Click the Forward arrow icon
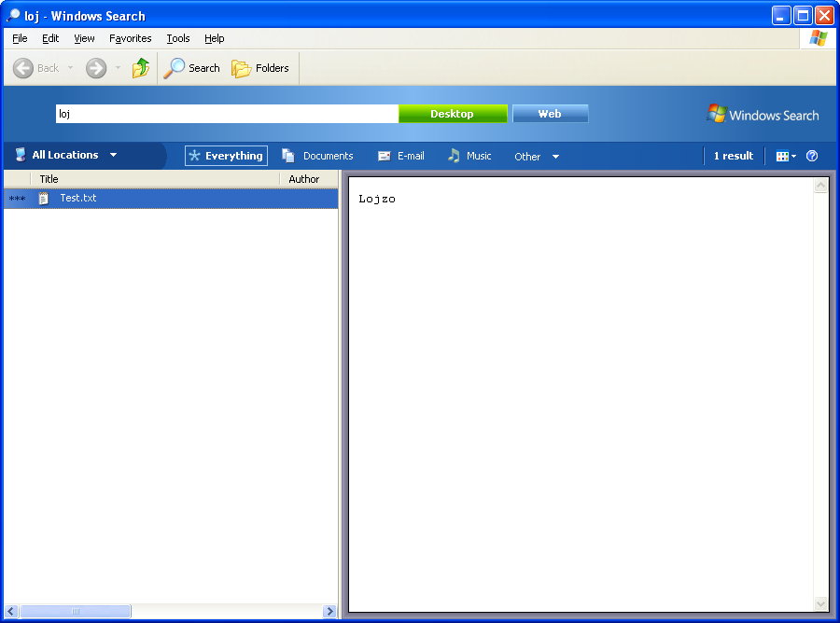Screen dimensions: 840x623 [x=96, y=68]
